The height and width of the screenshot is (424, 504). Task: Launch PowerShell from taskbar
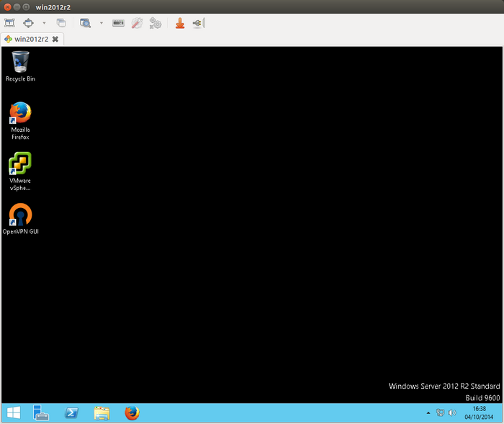click(71, 412)
